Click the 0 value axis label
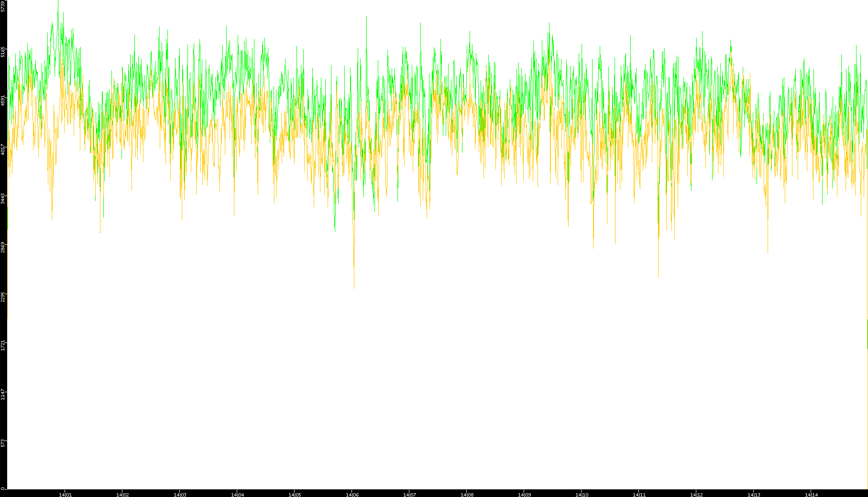The height and width of the screenshot is (497, 868). click(3, 488)
